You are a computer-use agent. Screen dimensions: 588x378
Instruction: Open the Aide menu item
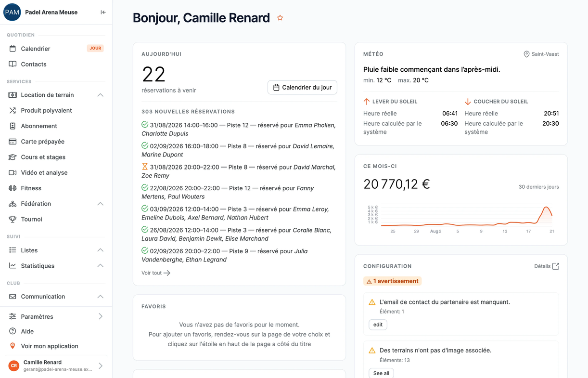pyautogui.click(x=56, y=331)
